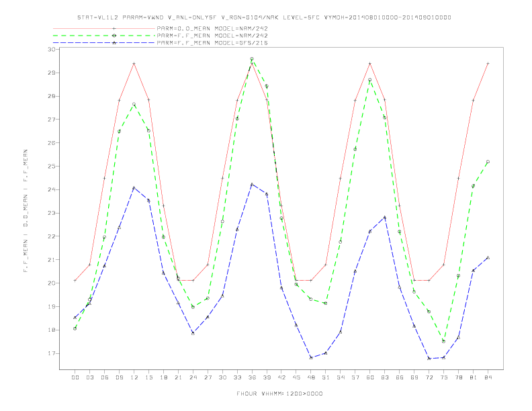Click forecast hour label 63 on x-axis
Screen dimensions: 532x411
(x=385, y=377)
